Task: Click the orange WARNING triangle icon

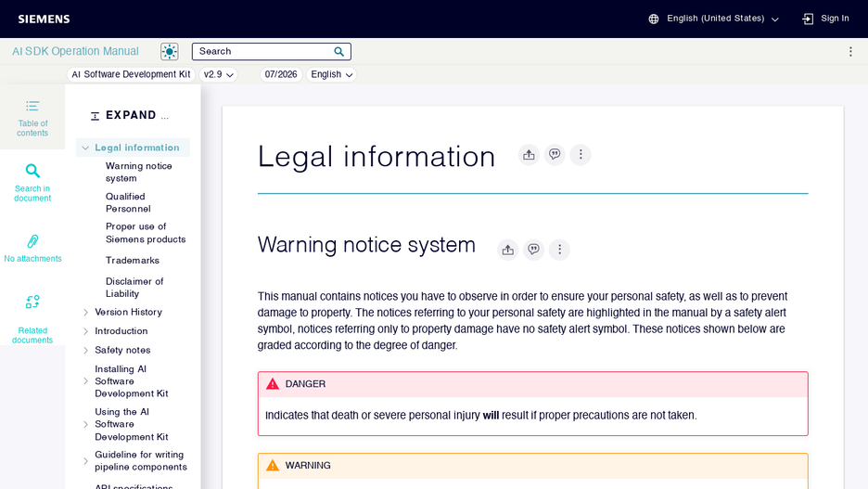Action: tap(273, 465)
